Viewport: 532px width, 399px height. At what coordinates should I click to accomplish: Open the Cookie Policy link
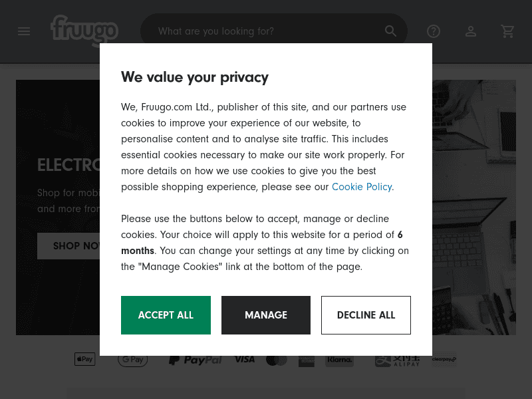(x=362, y=187)
